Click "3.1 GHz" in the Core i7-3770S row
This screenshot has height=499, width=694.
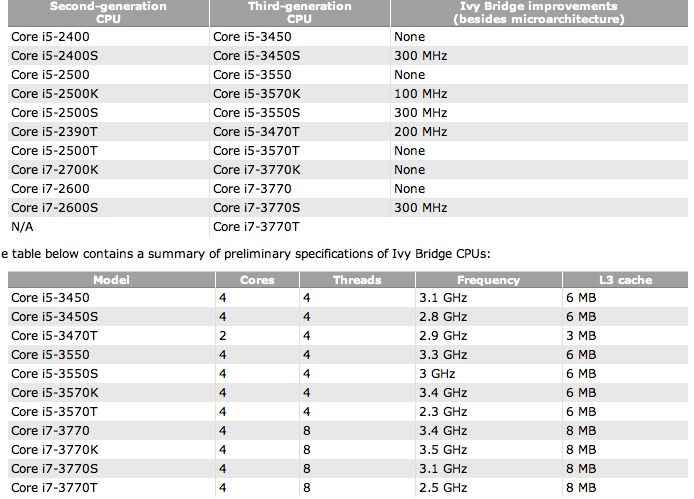tap(443, 469)
